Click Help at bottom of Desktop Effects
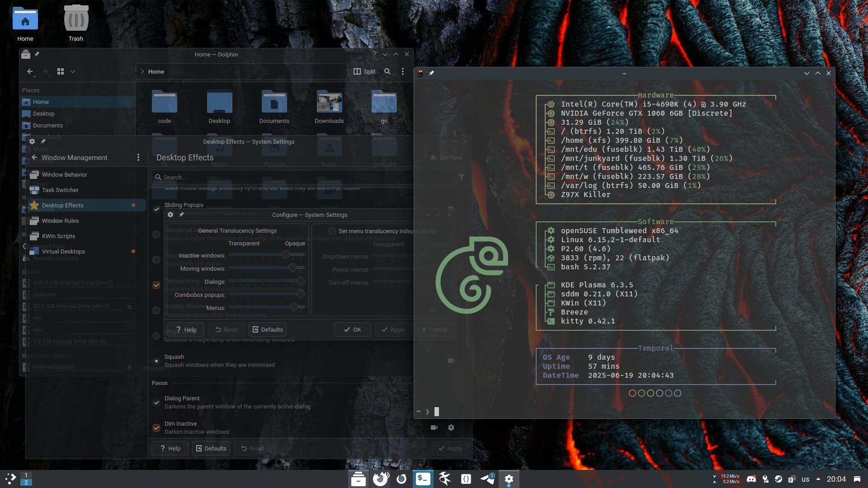Viewport: 868px width, 488px height. [x=170, y=448]
